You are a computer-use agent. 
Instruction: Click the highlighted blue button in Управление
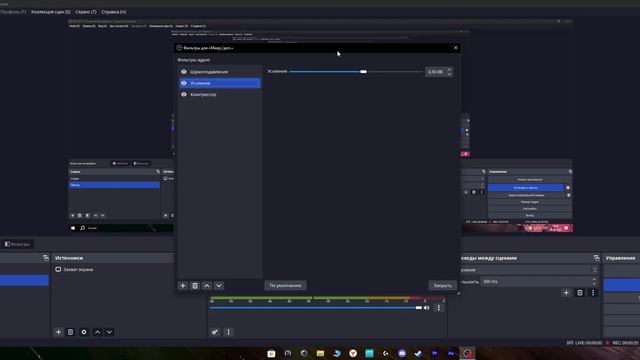point(622,285)
